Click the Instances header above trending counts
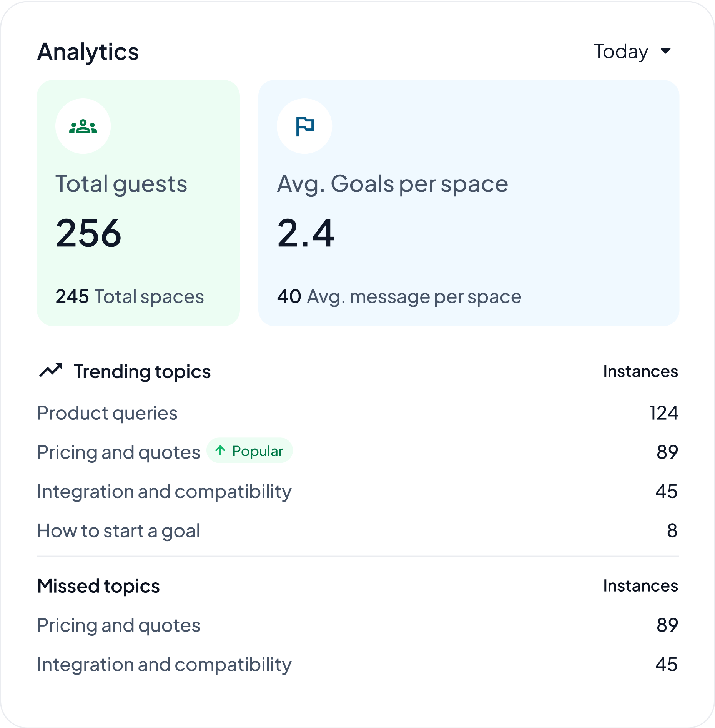 [x=640, y=371]
